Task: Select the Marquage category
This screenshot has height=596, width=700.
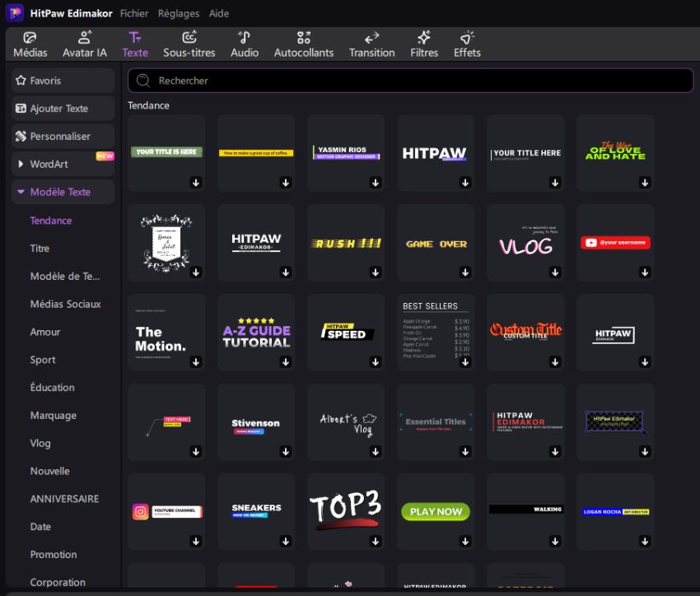Action: [54, 416]
